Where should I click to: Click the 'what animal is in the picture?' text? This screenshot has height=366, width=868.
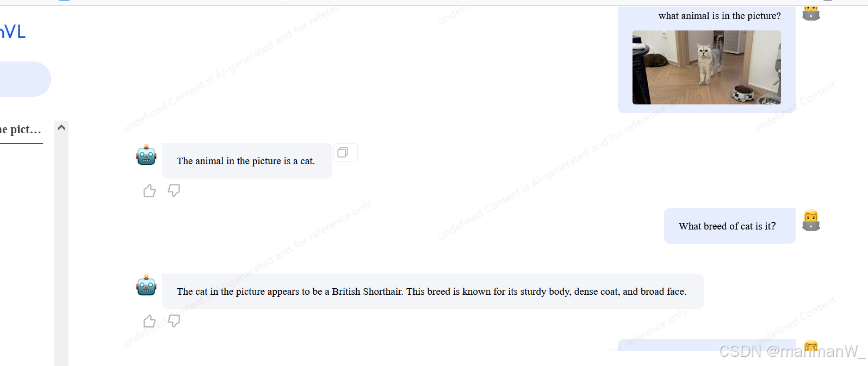[x=720, y=16]
